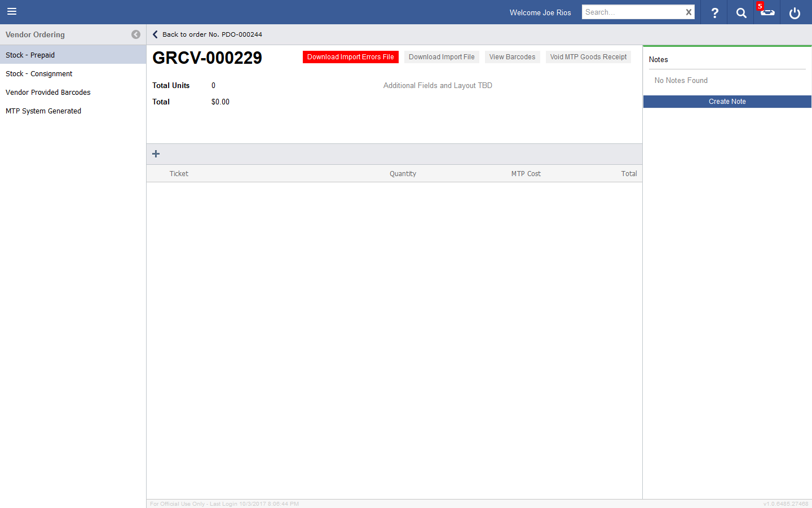Screen dimensions: 812x508
Task: Open Vendor Provided Barcodes section
Action: pos(48,92)
